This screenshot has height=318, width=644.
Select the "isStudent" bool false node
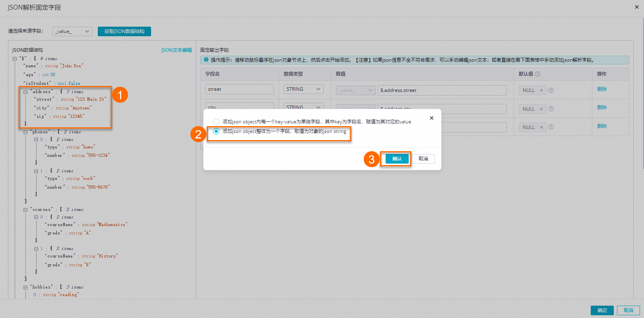(52, 84)
